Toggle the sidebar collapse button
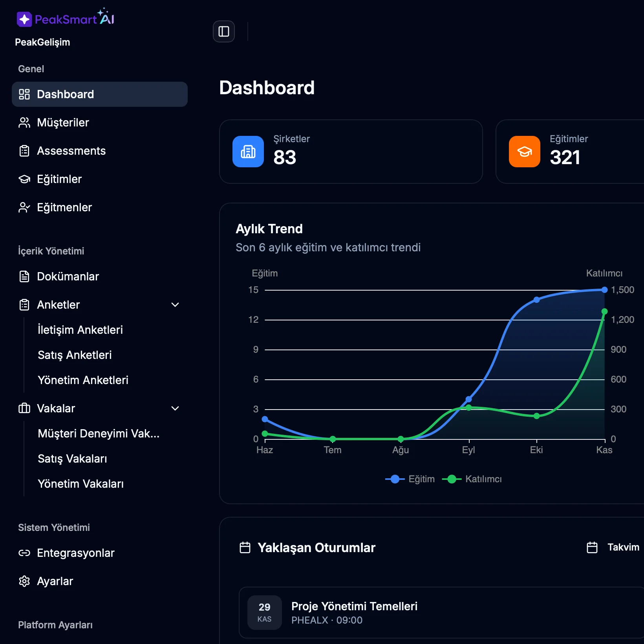 pos(223,31)
